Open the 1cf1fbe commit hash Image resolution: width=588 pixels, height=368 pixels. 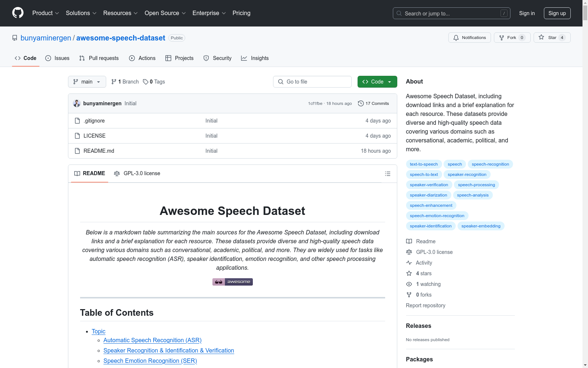tap(315, 103)
